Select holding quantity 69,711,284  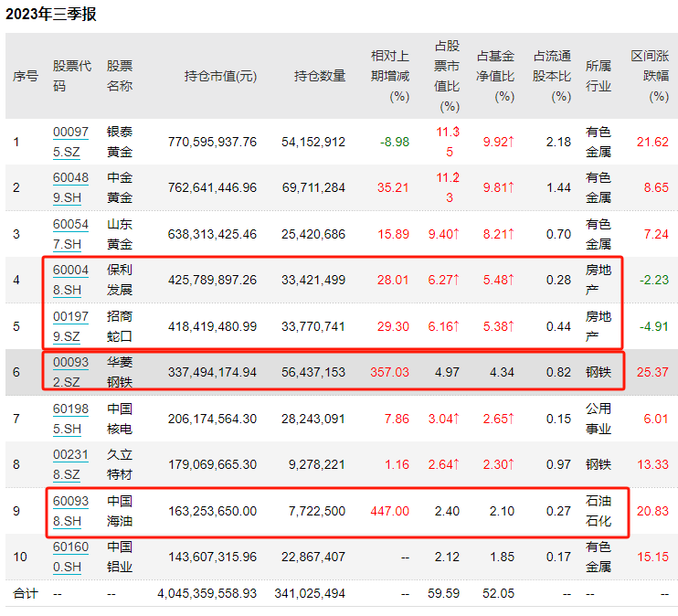click(x=313, y=187)
